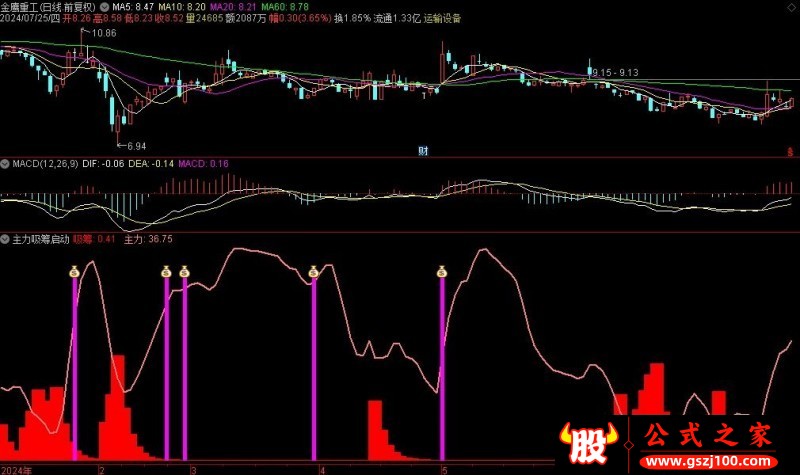The height and width of the screenshot is (475, 800).
Task: Click the red $ icon at chart corner
Action: (790, 152)
